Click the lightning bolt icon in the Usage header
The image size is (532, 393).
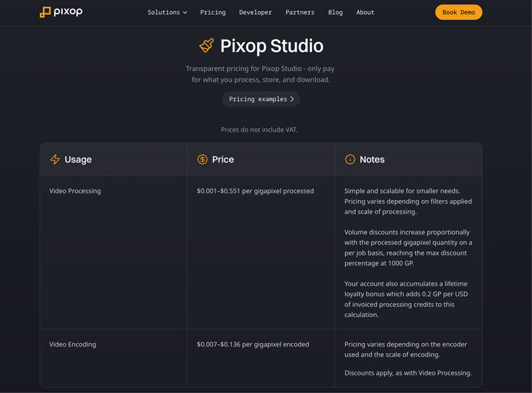(55, 159)
